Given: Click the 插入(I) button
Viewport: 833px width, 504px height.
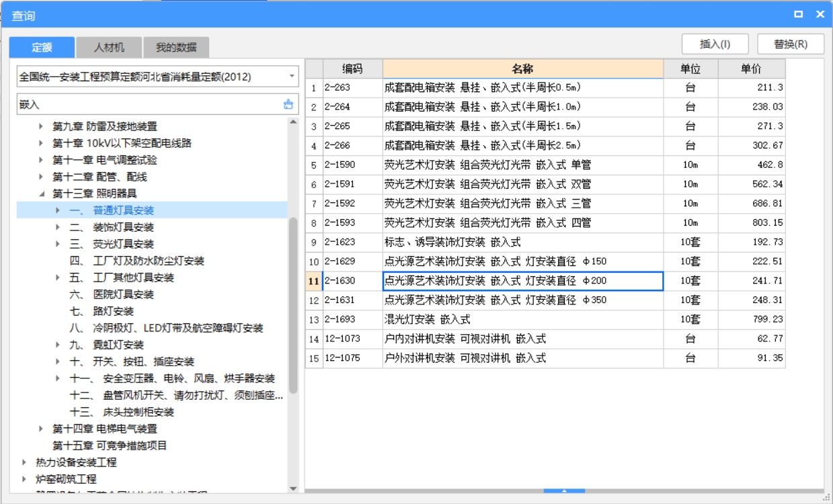Looking at the screenshot, I should click(715, 44).
